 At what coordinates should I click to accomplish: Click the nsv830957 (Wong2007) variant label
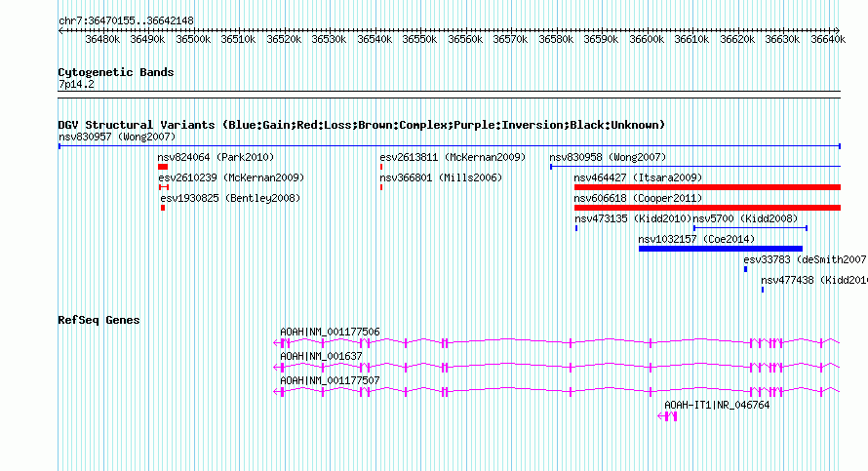(x=117, y=137)
